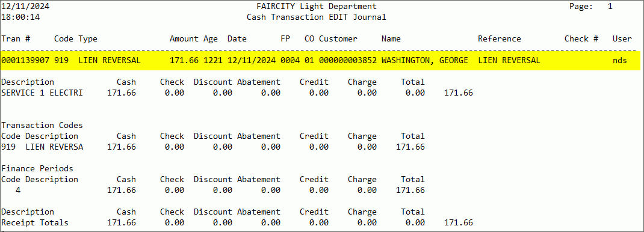Click the highlighted LIEN REVERSAL type text
The width and height of the screenshot is (644, 232).
tap(110, 61)
